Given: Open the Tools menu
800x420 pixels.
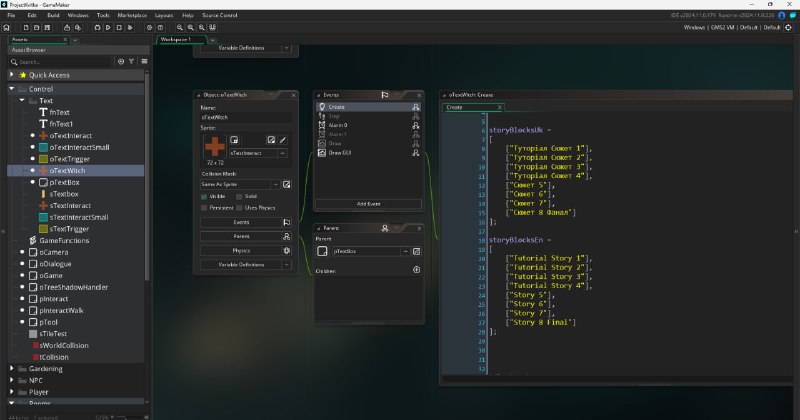Looking at the screenshot, I should click(103, 15).
